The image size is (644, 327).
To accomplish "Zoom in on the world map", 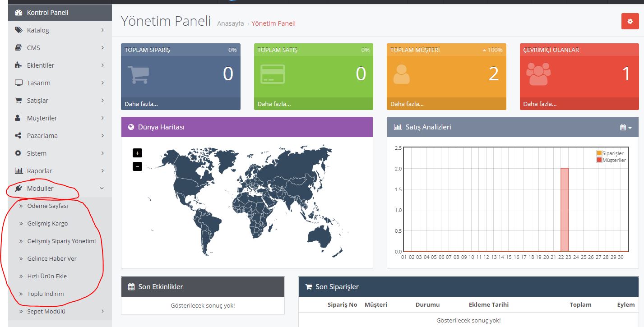I will click(138, 153).
